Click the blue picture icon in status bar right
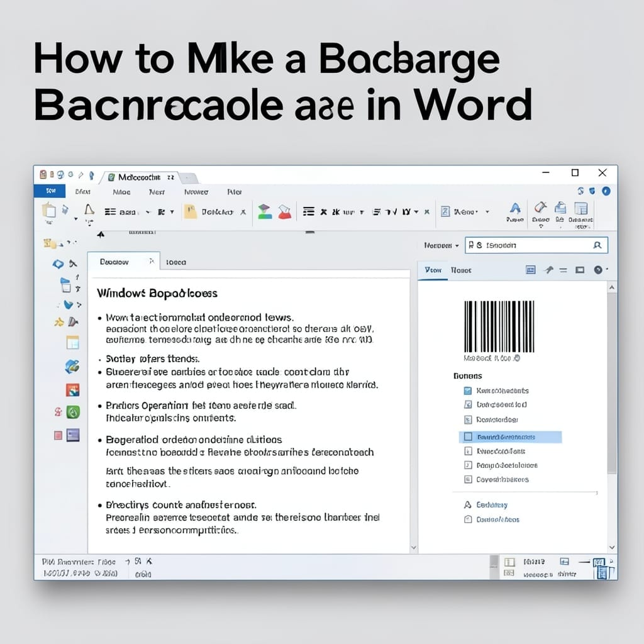Image resolution: width=644 pixels, height=644 pixels. pyautogui.click(x=565, y=562)
